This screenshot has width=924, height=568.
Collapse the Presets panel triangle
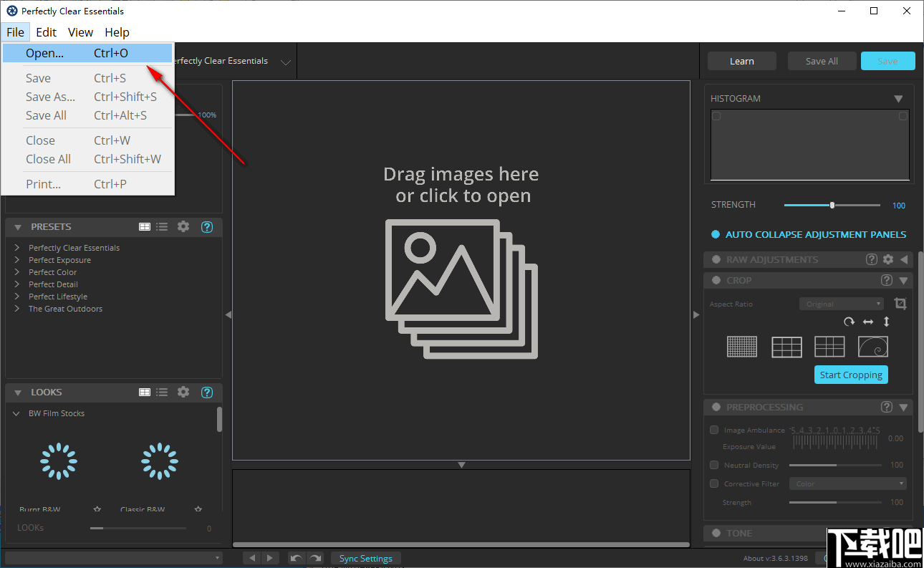pyautogui.click(x=18, y=227)
